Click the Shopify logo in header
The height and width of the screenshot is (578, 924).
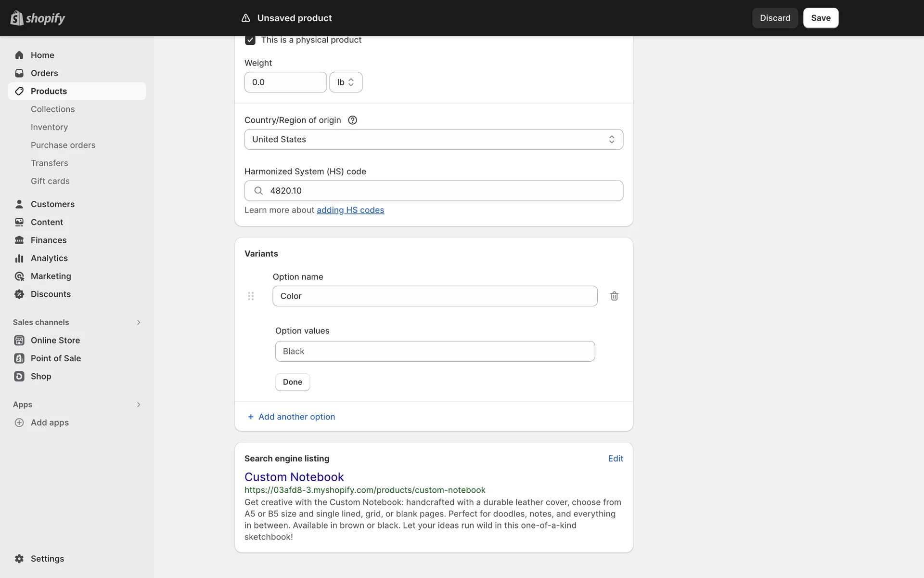click(x=38, y=18)
